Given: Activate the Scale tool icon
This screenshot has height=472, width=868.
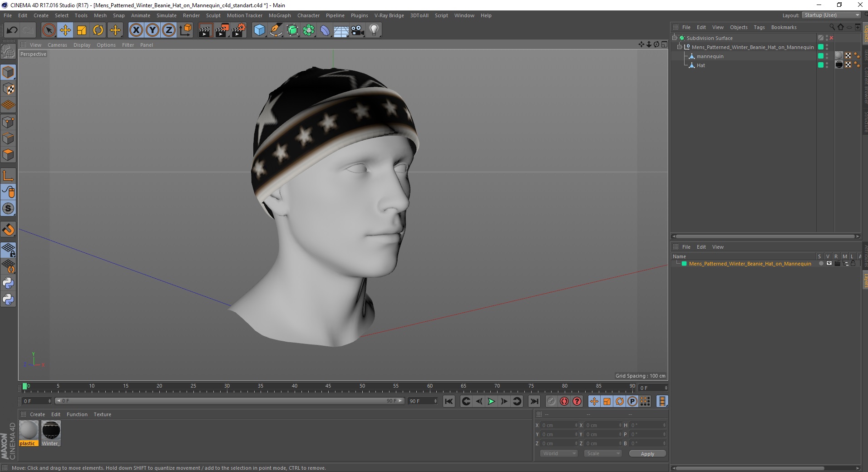Looking at the screenshot, I should tap(82, 30).
